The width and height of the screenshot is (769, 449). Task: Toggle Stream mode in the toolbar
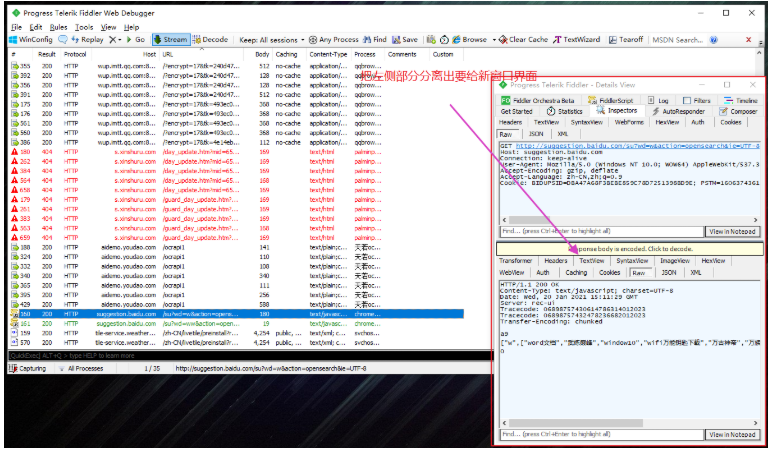171,40
